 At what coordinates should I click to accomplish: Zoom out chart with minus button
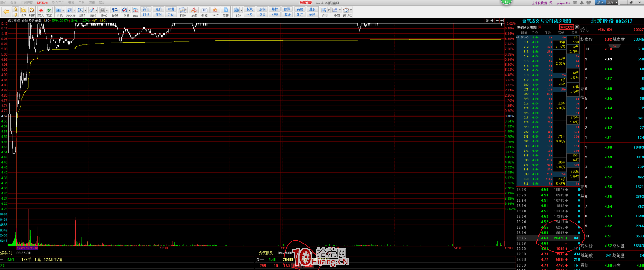(497, 21)
